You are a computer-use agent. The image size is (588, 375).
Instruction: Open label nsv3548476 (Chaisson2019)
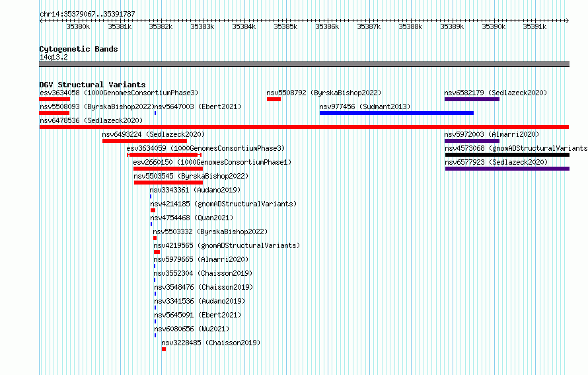tap(203, 287)
